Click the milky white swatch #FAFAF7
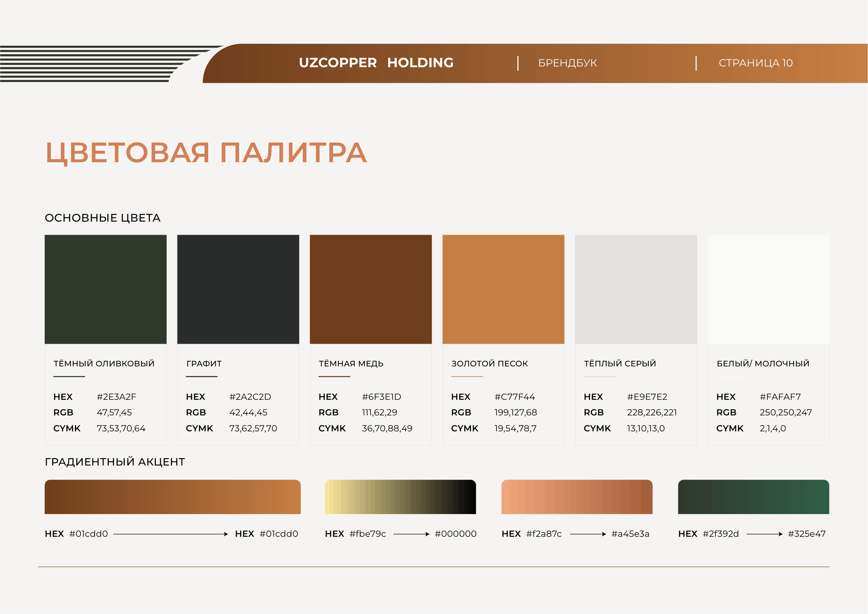This screenshot has width=868, height=614. pyautogui.click(x=769, y=289)
